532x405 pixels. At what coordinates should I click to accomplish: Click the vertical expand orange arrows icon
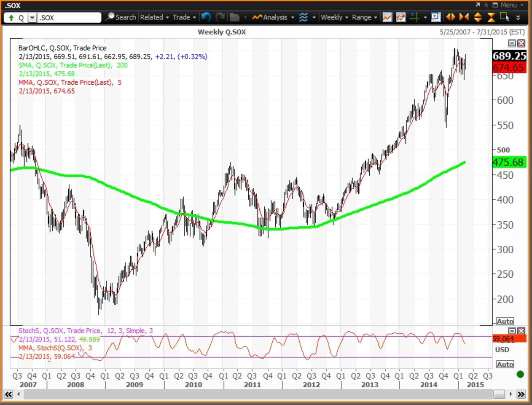[477, 17]
